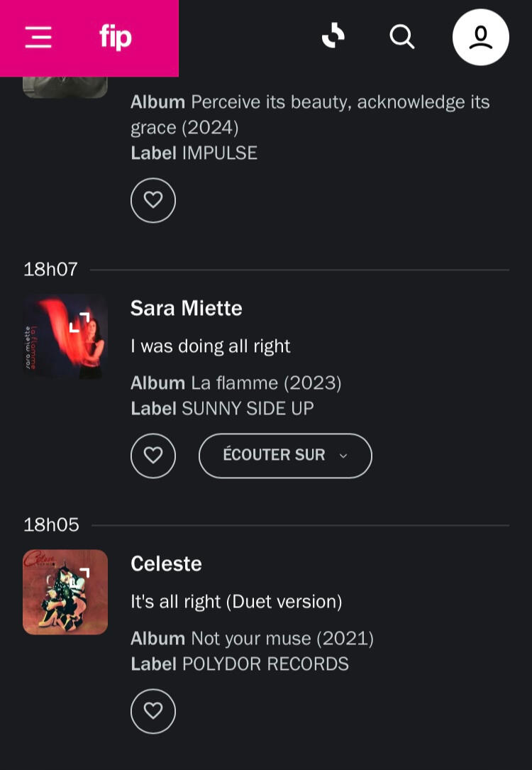The height and width of the screenshot is (770, 532).
Task: Select the Sara Miette artist name
Action: coord(186,308)
